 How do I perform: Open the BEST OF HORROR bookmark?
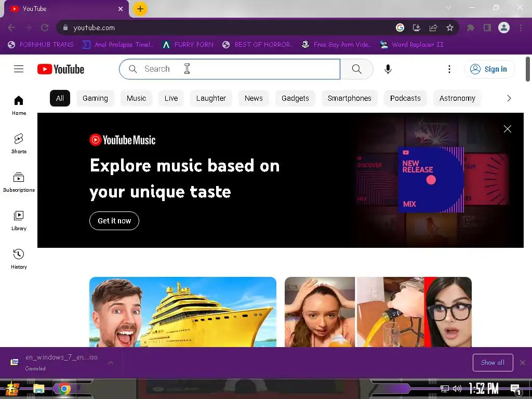[x=258, y=45]
